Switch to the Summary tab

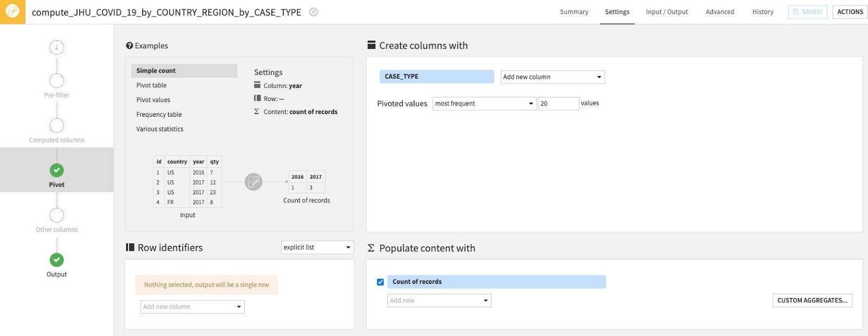pyautogui.click(x=574, y=12)
